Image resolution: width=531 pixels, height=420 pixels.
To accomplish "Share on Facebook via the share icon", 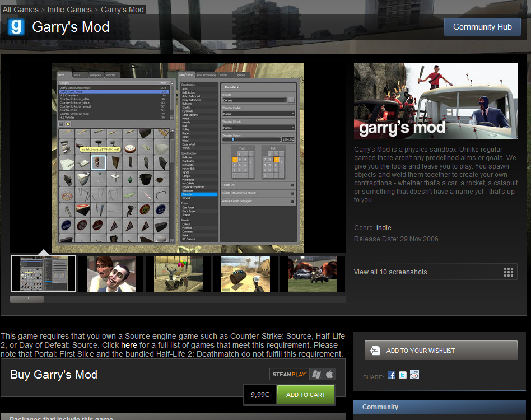I will click(x=392, y=375).
